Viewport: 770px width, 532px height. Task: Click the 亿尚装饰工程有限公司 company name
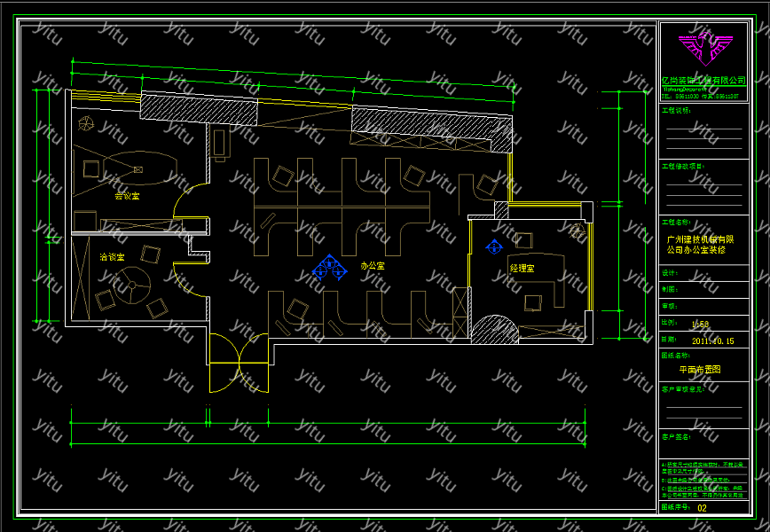(704, 81)
